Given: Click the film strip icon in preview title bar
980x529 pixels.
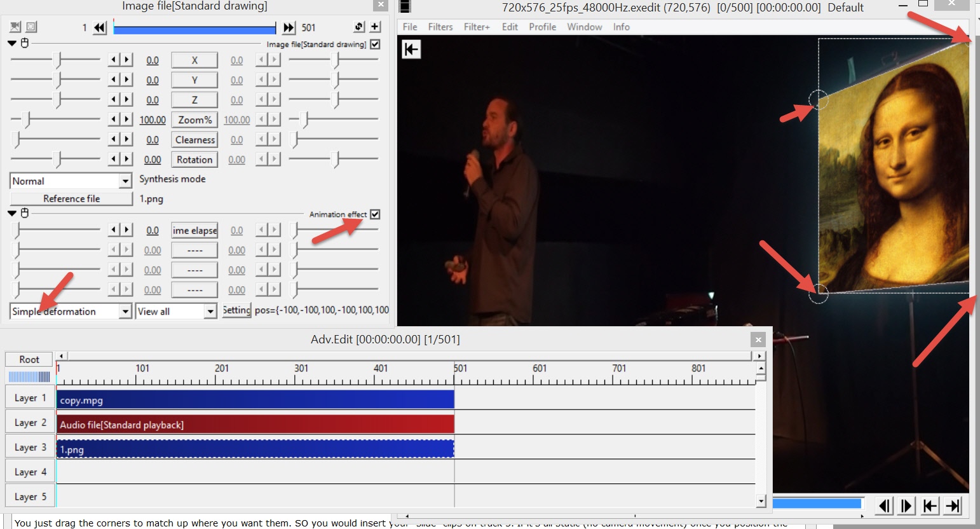Looking at the screenshot, I should tap(405, 7).
